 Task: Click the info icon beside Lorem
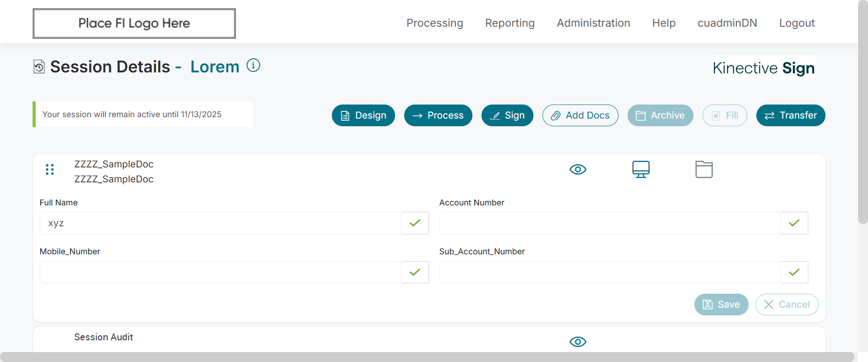click(x=253, y=66)
